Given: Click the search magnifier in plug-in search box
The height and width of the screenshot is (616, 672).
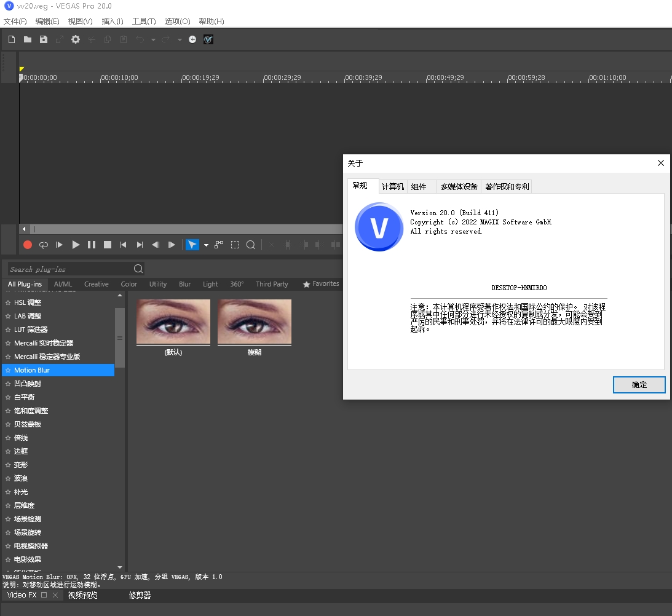Looking at the screenshot, I should [x=138, y=269].
